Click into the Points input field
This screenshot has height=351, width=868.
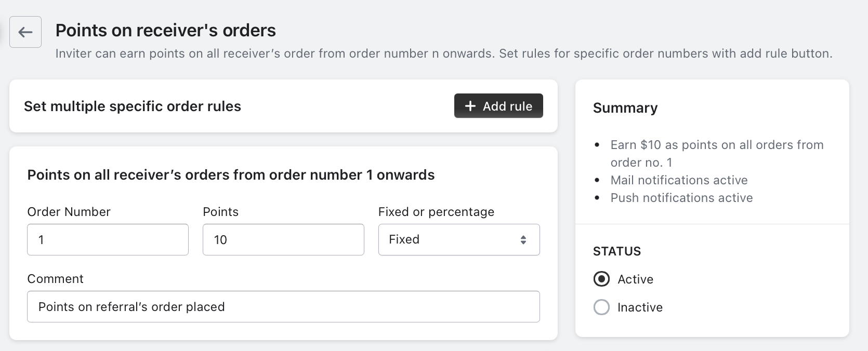click(283, 239)
